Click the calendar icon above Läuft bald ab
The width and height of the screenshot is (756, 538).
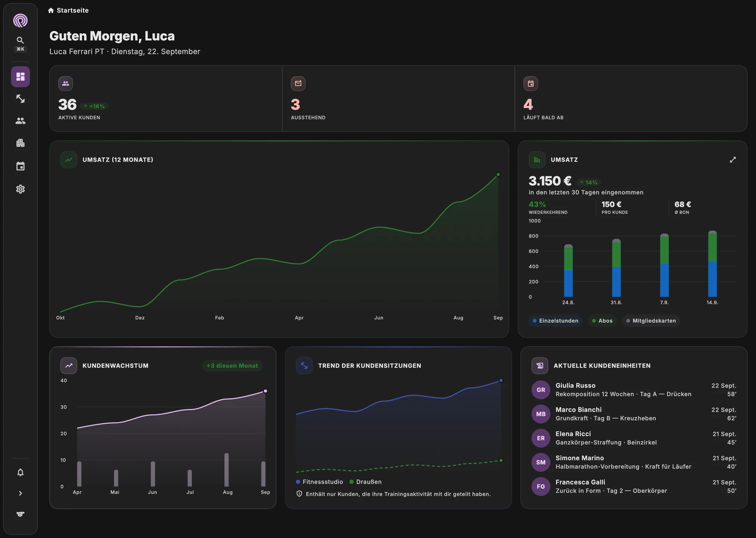tap(531, 84)
